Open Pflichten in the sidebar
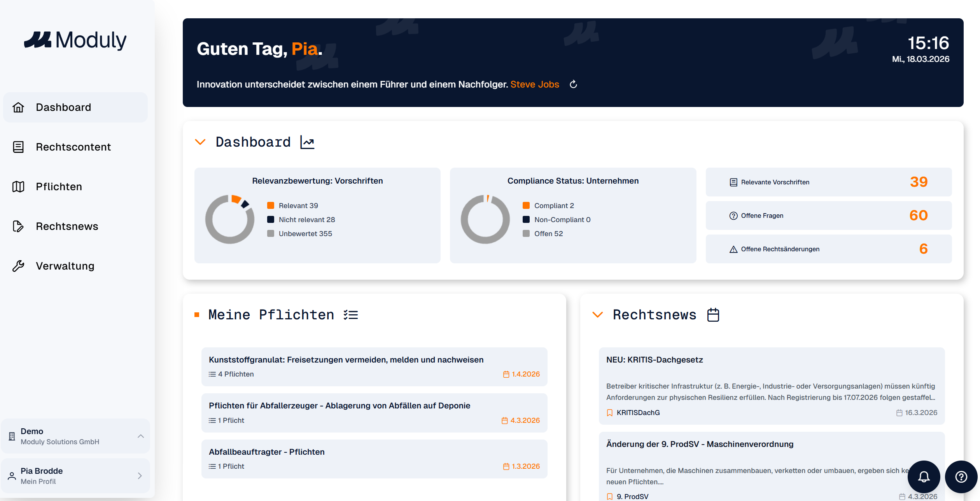 59,187
